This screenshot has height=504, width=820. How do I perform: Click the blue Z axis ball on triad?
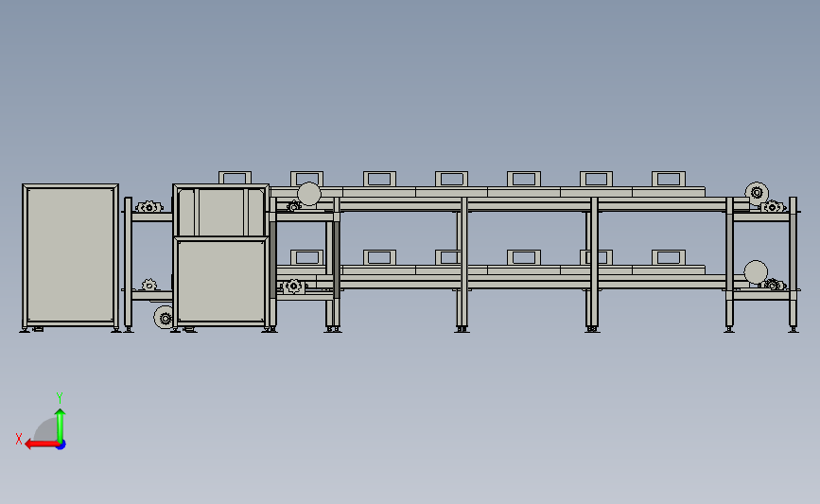(61, 445)
